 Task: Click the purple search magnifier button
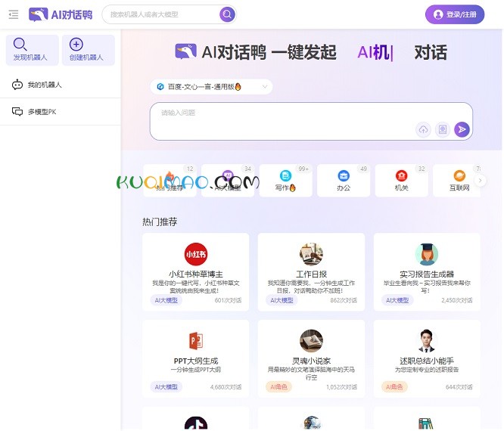[x=227, y=14]
